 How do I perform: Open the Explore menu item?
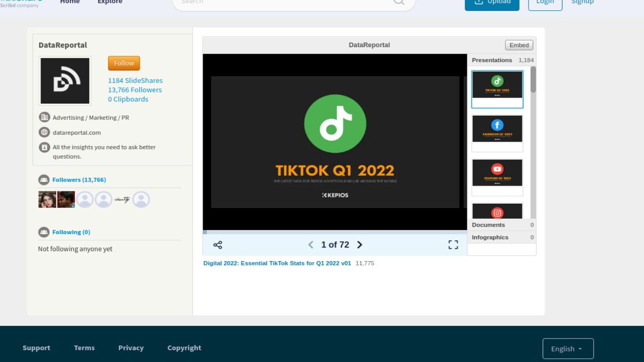pos(110,2)
